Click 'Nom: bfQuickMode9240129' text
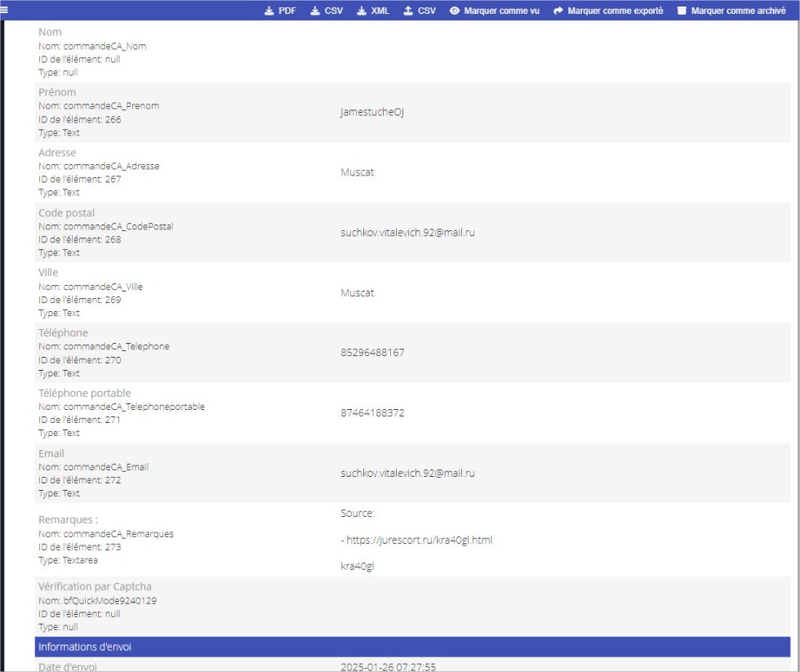800x672 pixels. pos(97,601)
